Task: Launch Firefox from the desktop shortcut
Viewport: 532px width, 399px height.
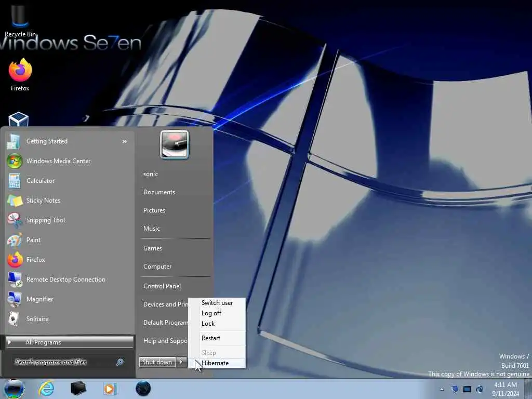Action: 20,75
